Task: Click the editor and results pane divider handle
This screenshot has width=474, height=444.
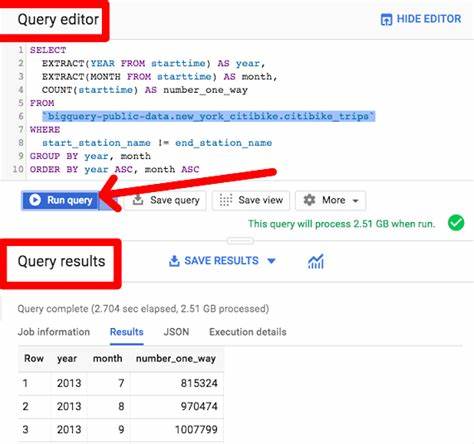Action: 240,240
